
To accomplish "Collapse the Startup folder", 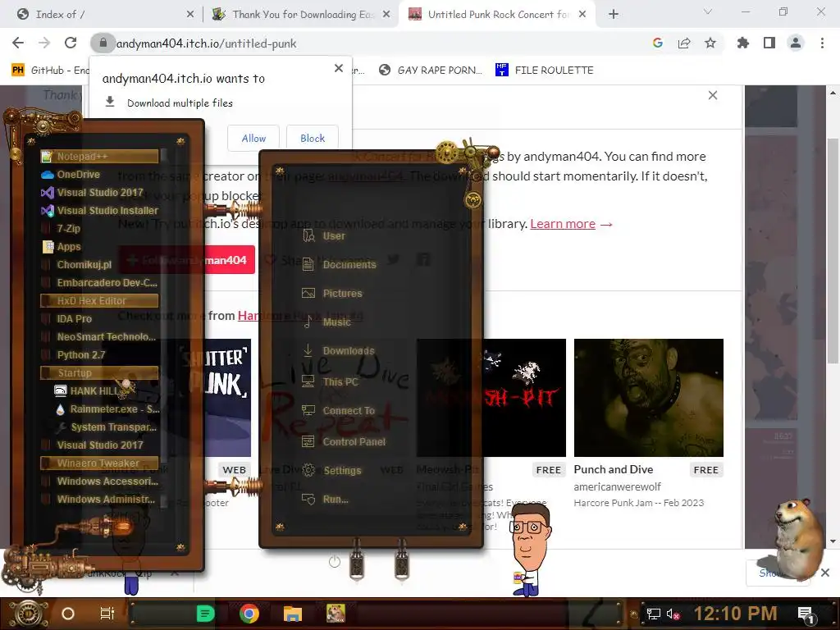I will click(x=99, y=373).
